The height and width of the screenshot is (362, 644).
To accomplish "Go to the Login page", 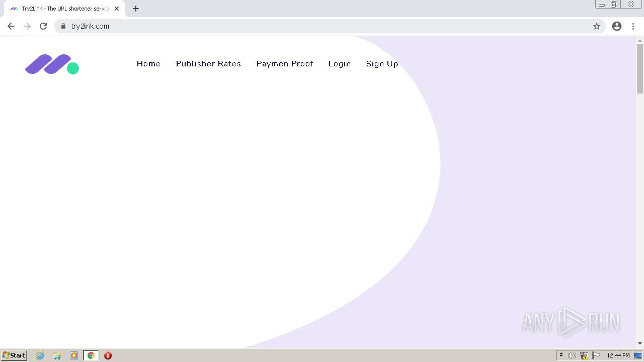I will pyautogui.click(x=340, y=64).
